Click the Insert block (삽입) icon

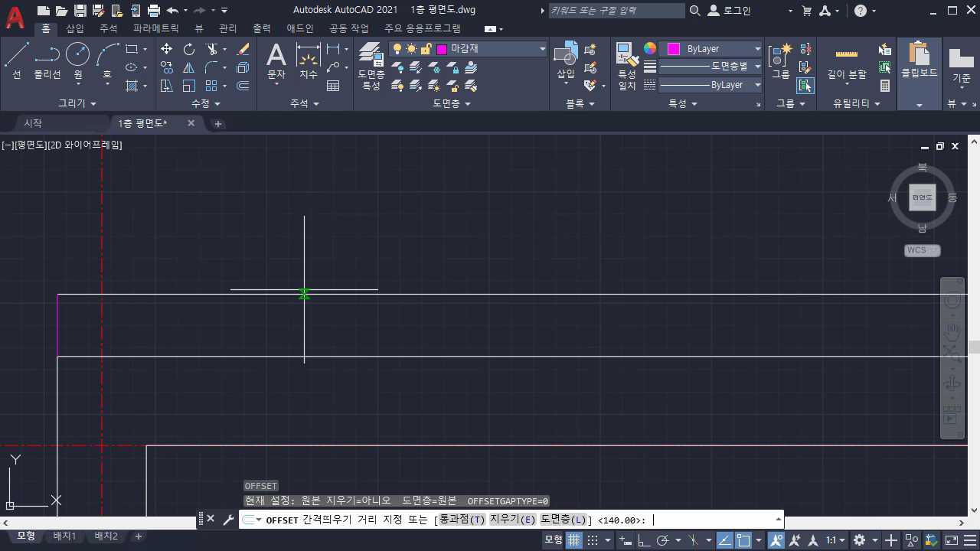[x=566, y=61]
